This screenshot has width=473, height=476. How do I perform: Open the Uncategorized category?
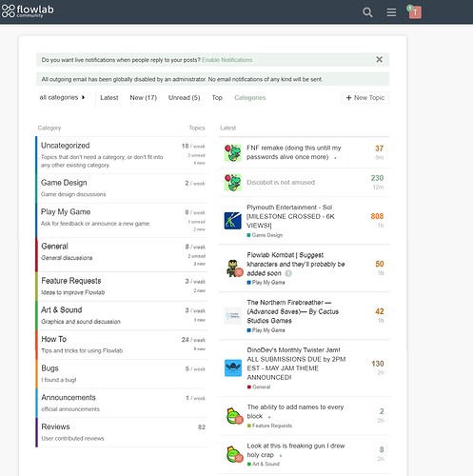click(66, 146)
